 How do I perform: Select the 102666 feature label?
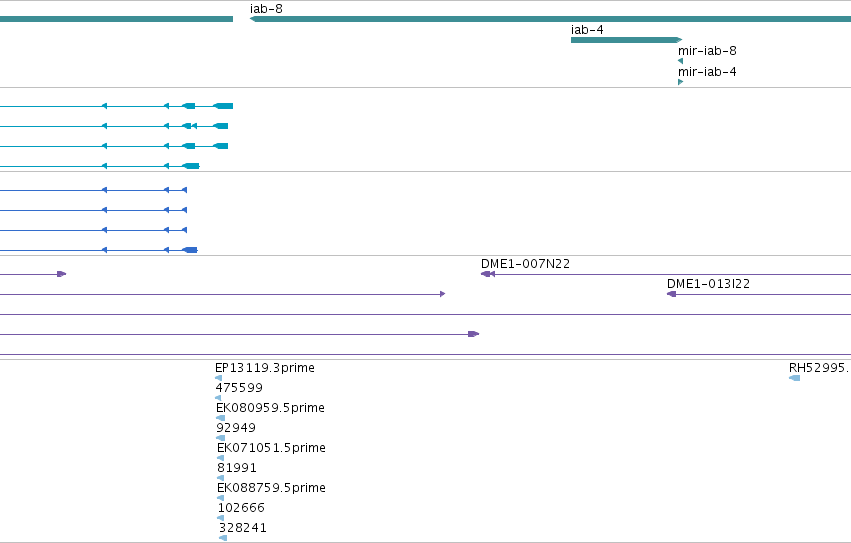click(242, 508)
